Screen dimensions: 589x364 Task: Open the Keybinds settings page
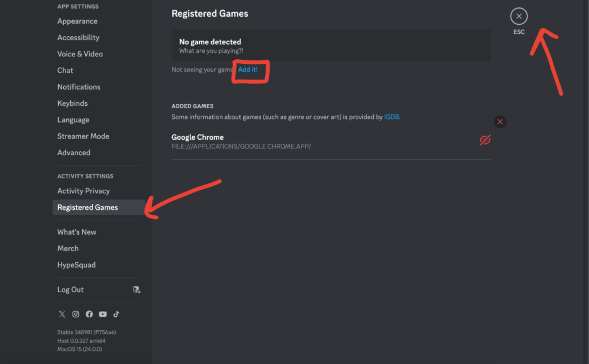pos(72,103)
